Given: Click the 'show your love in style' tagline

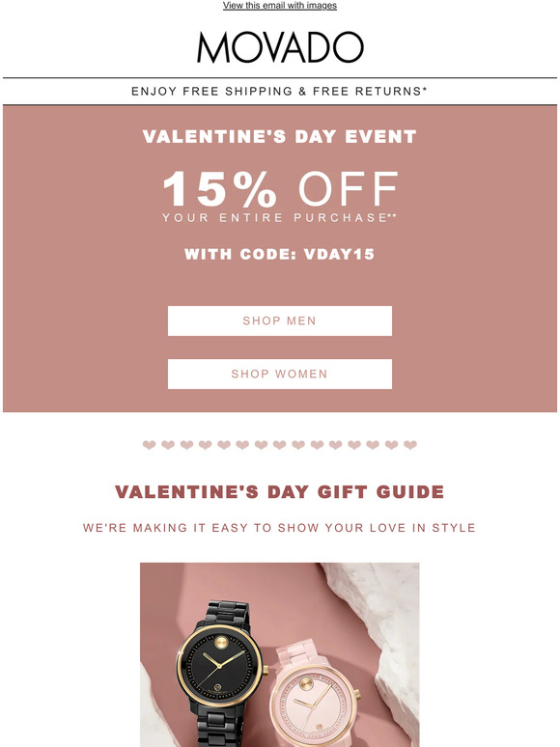Looking at the screenshot, I should pos(279,528).
